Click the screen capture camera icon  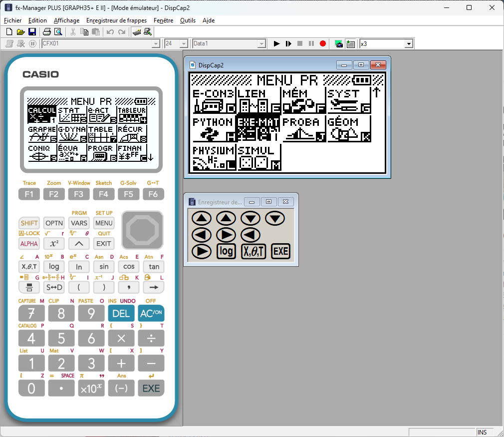pyautogui.click(x=339, y=43)
